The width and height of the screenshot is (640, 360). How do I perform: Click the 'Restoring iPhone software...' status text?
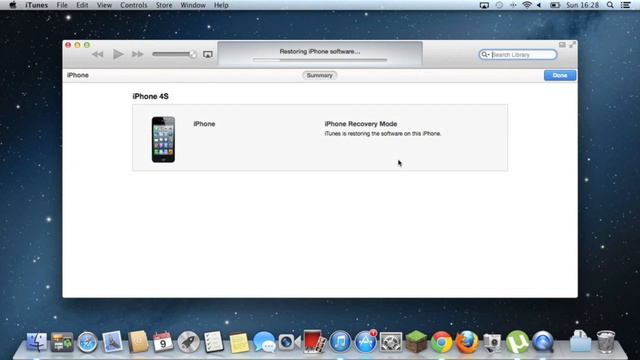[x=320, y=51]
